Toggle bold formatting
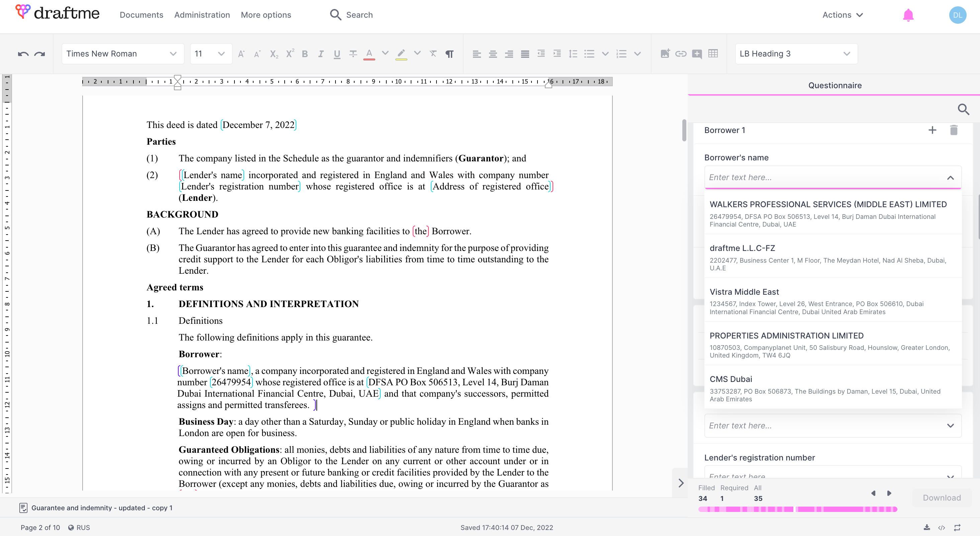The width and height of the screenshot is (980, 536). pos(305,54)
